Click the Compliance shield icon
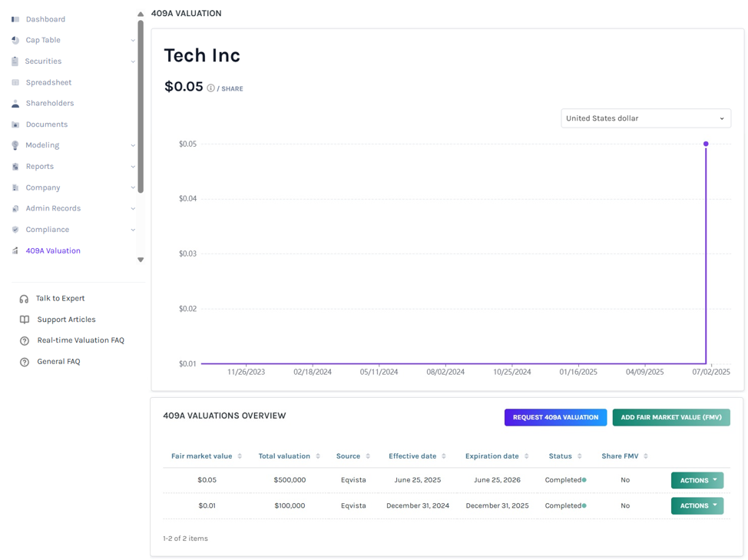The width and height of the screenshot is (748, 560). (x=15, y=230)
